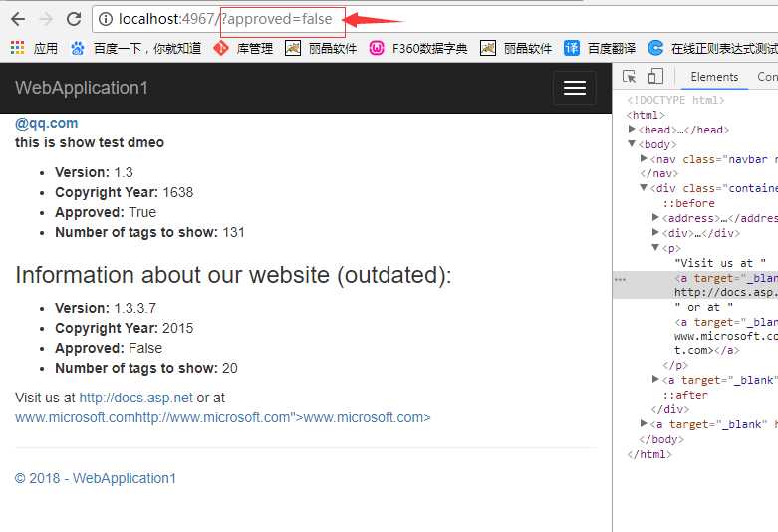
Task: Collapse the div class container node
Action: [x=644, y=187]
